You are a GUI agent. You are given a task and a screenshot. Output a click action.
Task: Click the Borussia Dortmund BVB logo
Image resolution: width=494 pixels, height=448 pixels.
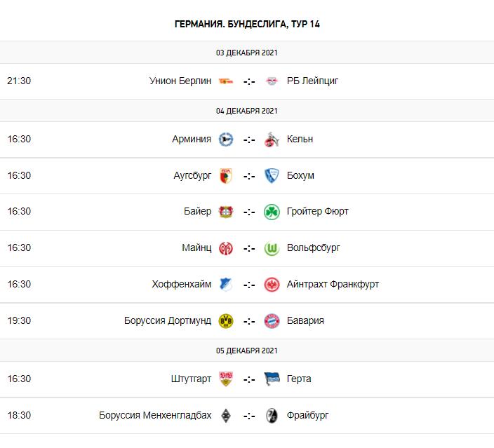225,321
